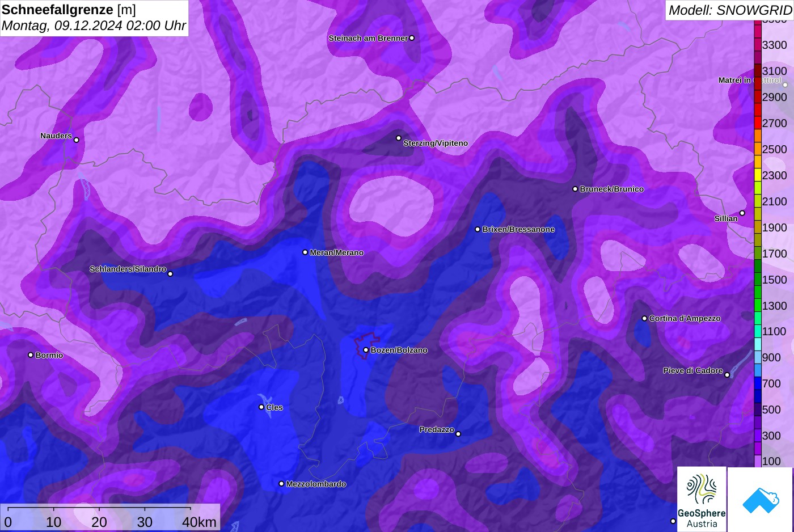Click the Schlanders/Silandro label text
The width and height of the screenshot is (794, 532).
[x=128, y=269]
